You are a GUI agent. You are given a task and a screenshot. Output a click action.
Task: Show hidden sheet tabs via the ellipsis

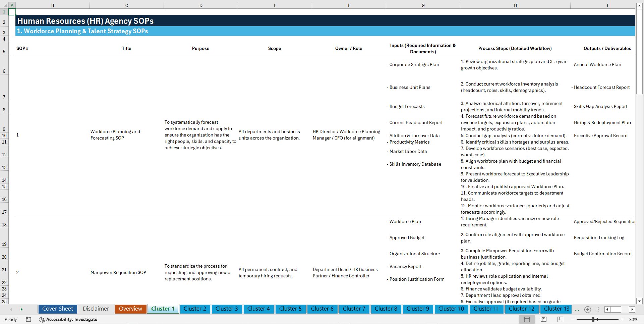pyautogui.click(x=577, y=310)
